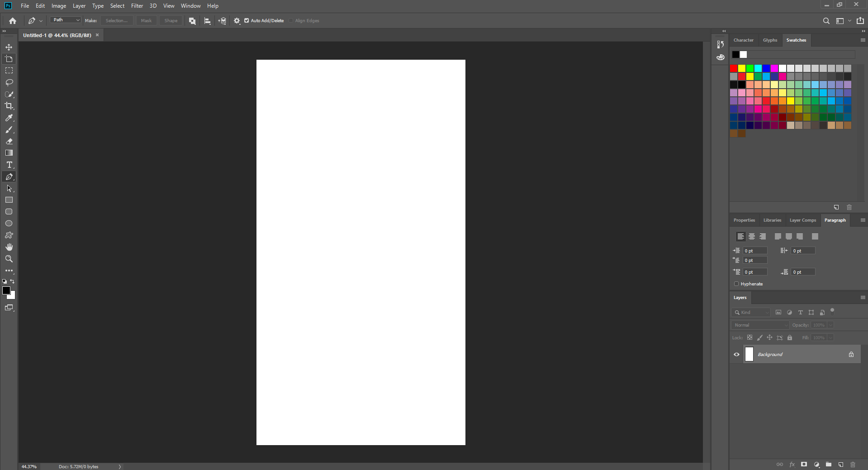Open the layer blend mode dropdown
This screenshot has height=470, width=868.
coord(759,325)
